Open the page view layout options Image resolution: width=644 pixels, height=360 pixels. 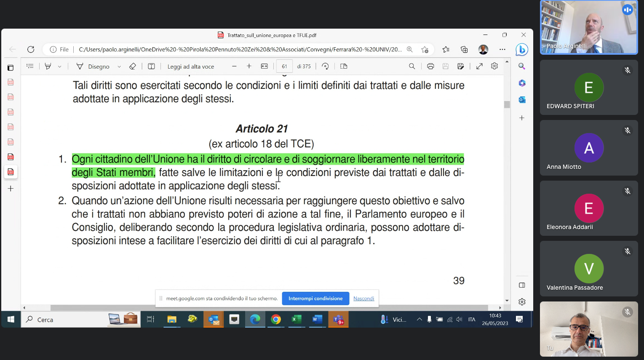(x=344, y=66)
